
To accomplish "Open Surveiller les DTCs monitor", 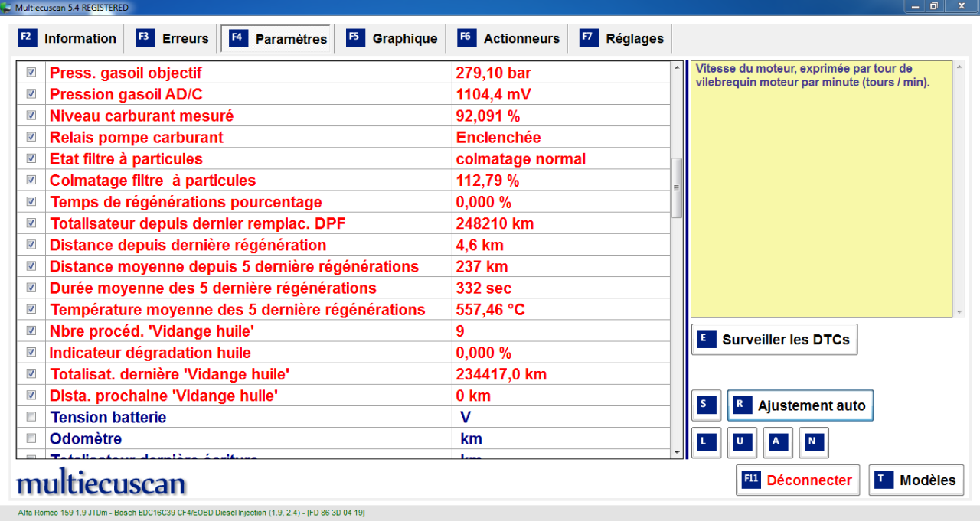I will 774,340.
